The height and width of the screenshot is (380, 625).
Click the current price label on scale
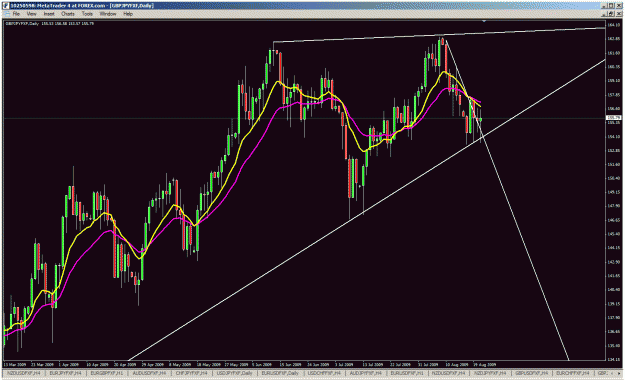click(613, 118)
